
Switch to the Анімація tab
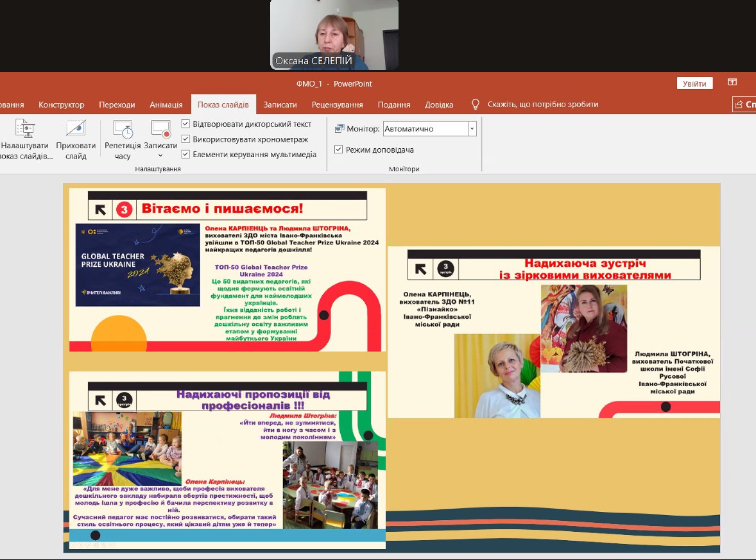pyautogui.click(x=166, y=105)
